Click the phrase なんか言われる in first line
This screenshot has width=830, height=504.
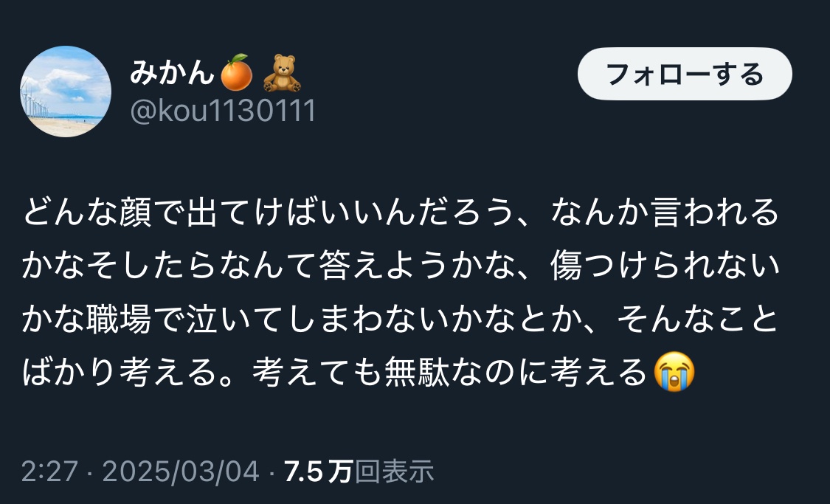(x=665, y=213)
